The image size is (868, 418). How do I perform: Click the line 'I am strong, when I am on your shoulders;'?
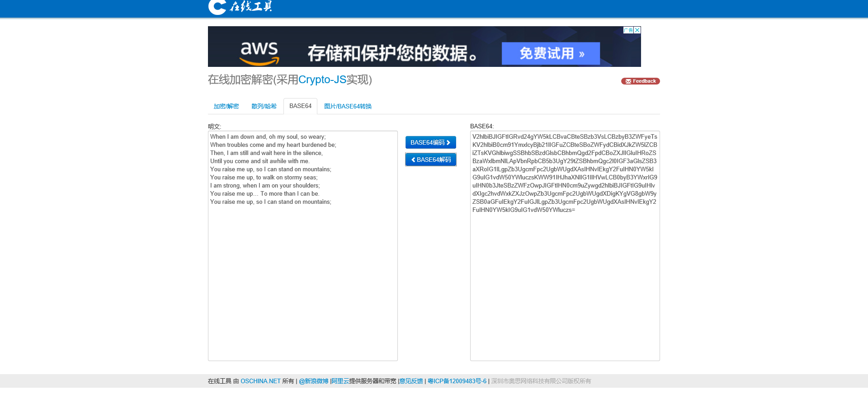[265, 186]
